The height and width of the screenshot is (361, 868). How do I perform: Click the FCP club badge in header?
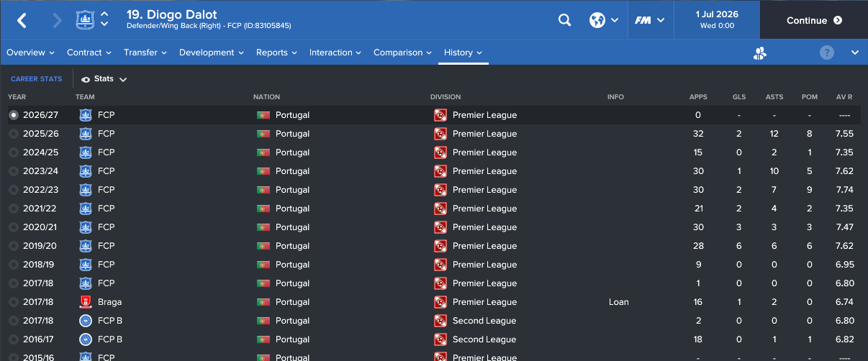85,20
